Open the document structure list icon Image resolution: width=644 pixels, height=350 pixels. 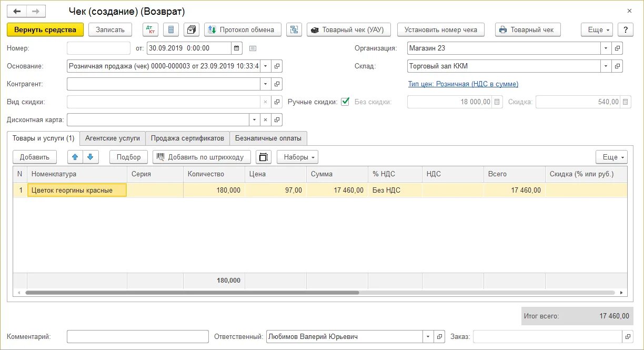(x=171, y=29)
